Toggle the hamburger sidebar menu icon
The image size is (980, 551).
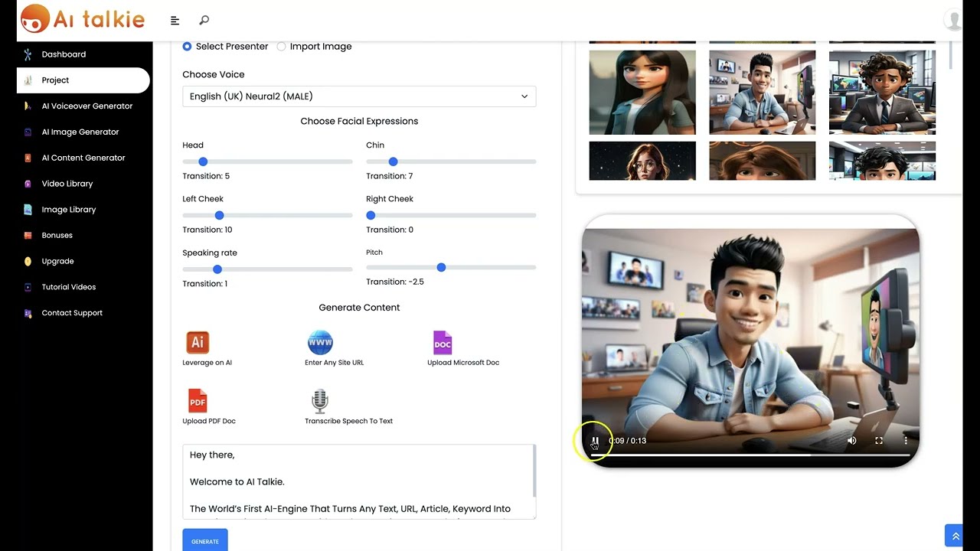[x=175, y=21]
